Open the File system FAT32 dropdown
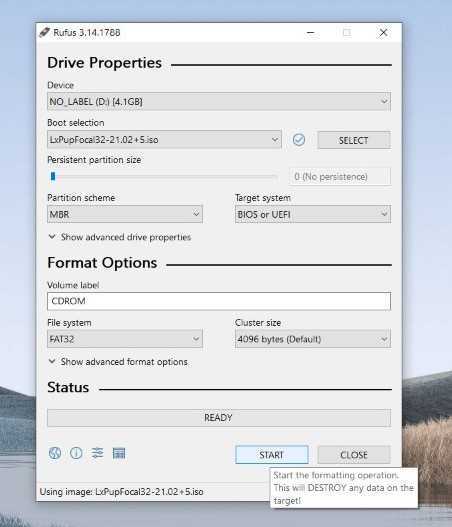The height and width of the screenshot is (527, 452). pyautogui.click(x=125, y=339)
